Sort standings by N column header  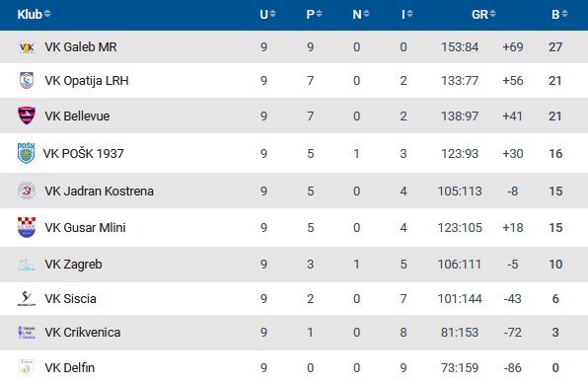tap(361, 14)
